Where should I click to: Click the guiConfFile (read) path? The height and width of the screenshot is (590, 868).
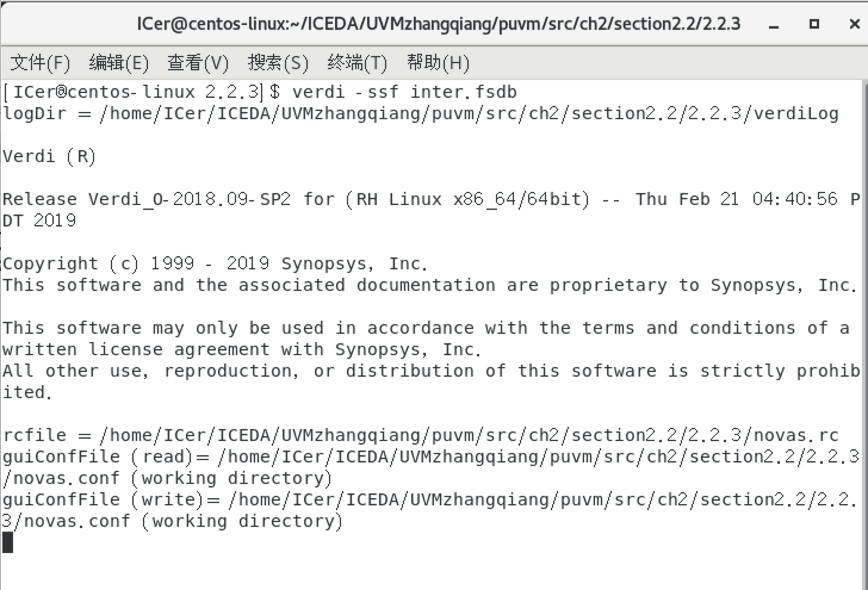tap(417, 457)
